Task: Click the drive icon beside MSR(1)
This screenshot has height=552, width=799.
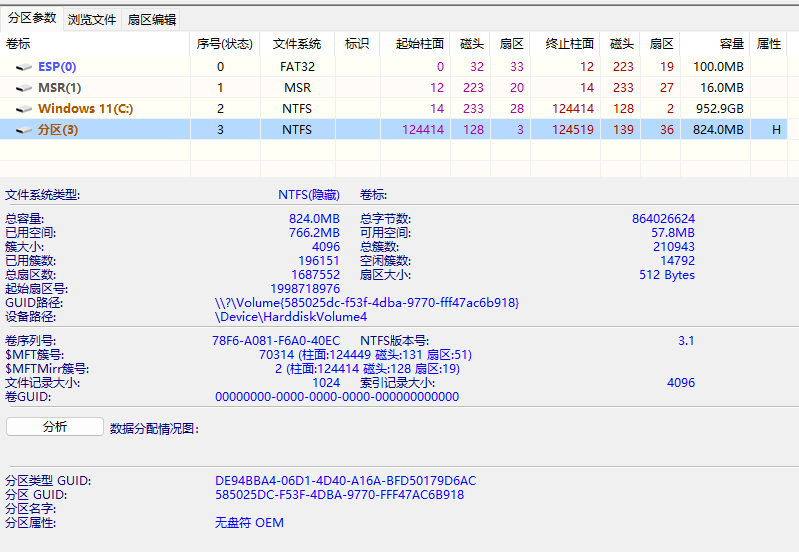Action: click(x=24, y=88)
